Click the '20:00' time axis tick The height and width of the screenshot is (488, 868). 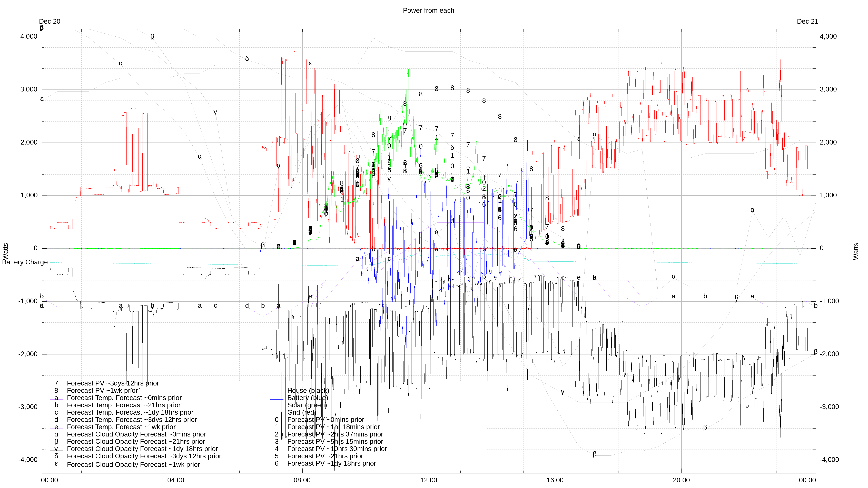[x=681, y=480]
